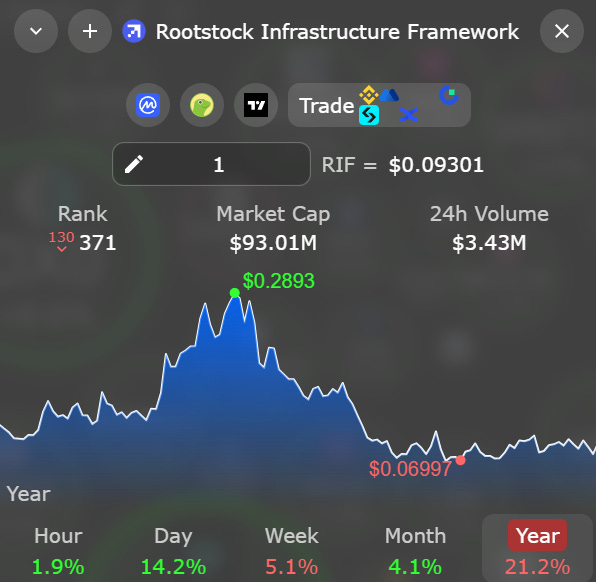
Task: Click the 24h Volume label
Action: (x=489, y=214)
